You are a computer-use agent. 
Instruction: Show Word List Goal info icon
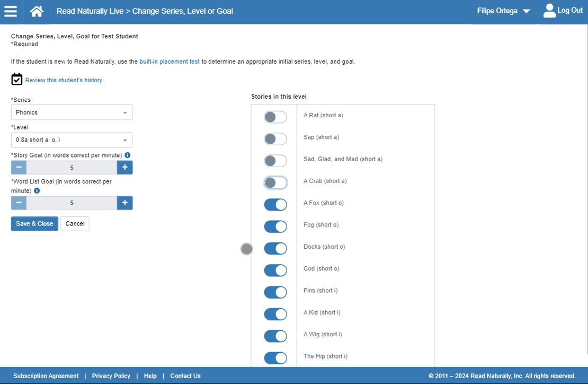pos(37,191)
